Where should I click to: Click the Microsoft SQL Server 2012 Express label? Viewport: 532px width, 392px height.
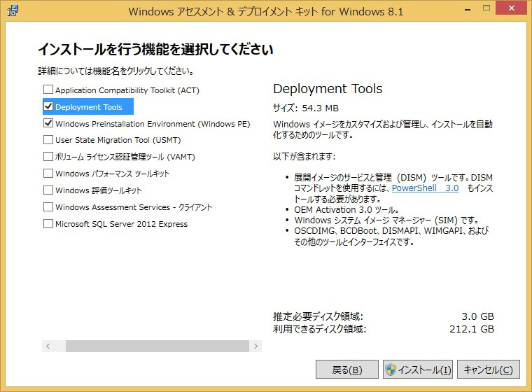(x=122, y=224)
